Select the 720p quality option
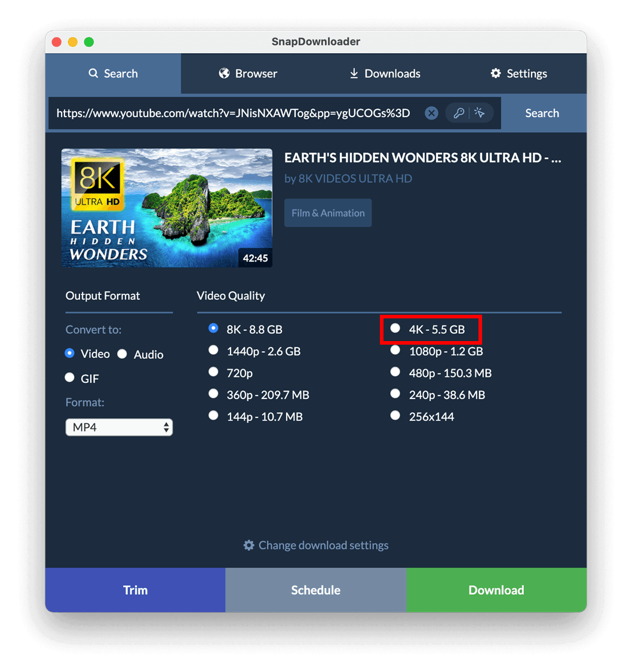 231,373
